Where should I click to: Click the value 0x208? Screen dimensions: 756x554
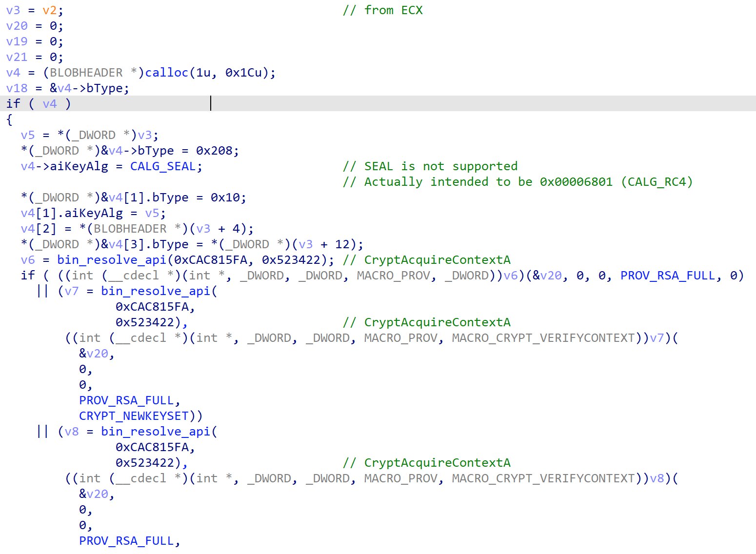pos(214,151)
